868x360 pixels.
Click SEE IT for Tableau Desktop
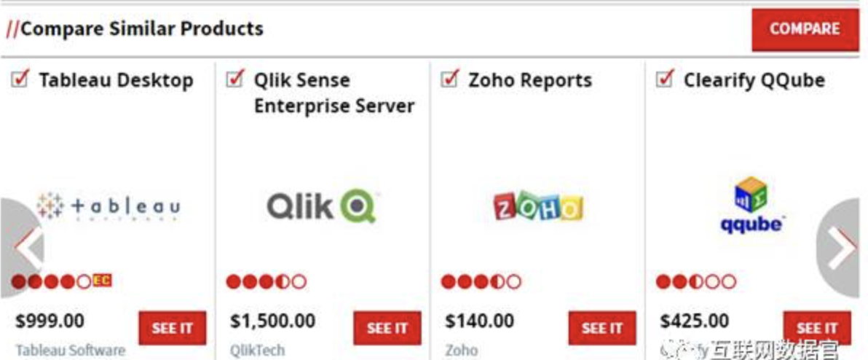172,328
